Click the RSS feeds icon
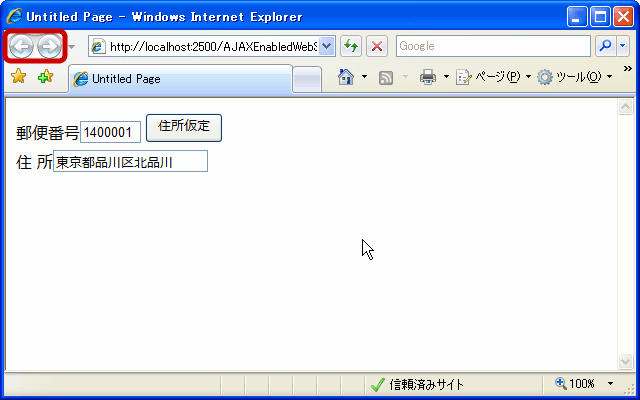Image resolution: width=640 pixels, height=400 pixels. [x=386, y=77]
